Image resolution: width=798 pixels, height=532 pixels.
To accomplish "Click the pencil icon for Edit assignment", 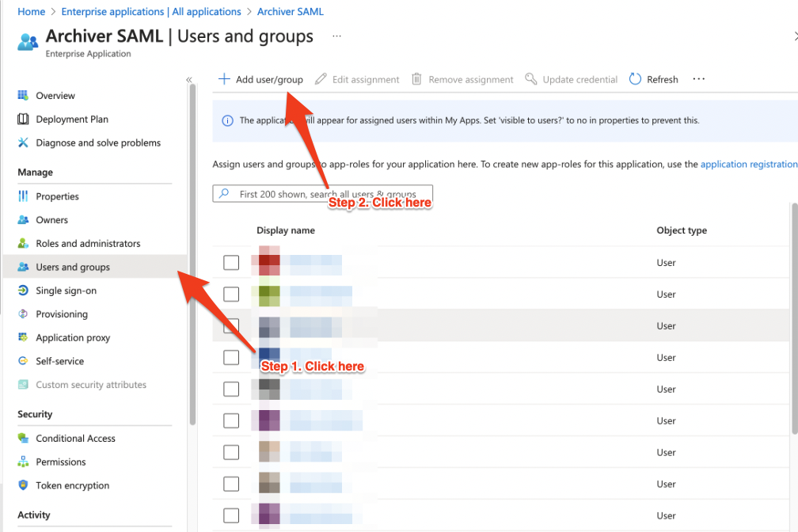I will pyautogui.click(x=321, y=79).
